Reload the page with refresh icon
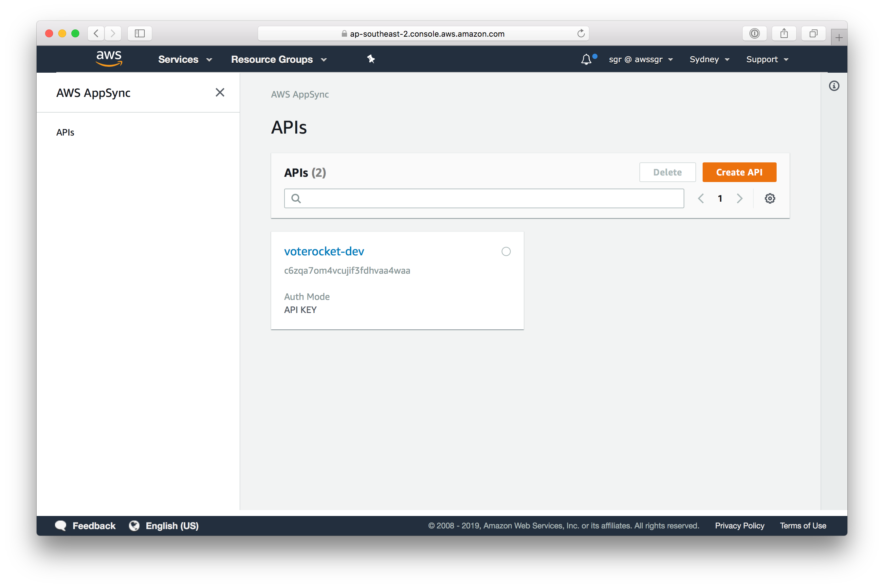Screen dimensions: 884x588 click(580, 33)
